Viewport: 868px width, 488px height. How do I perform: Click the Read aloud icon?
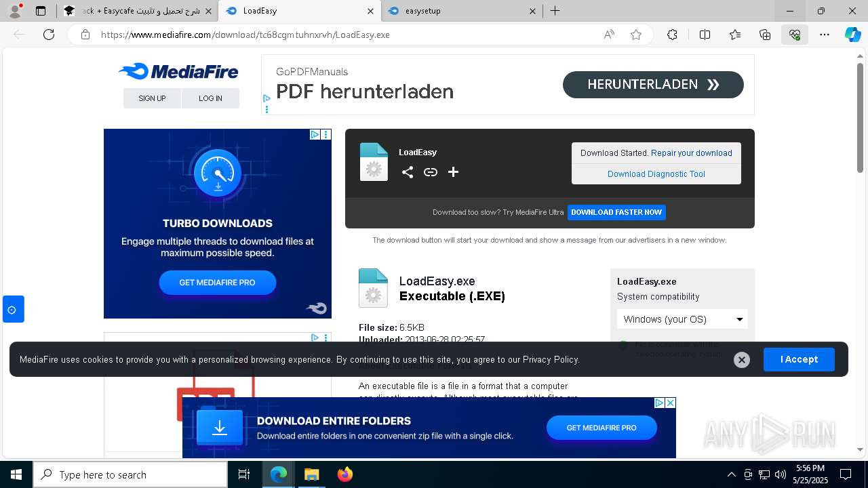[x=609, y=35]
